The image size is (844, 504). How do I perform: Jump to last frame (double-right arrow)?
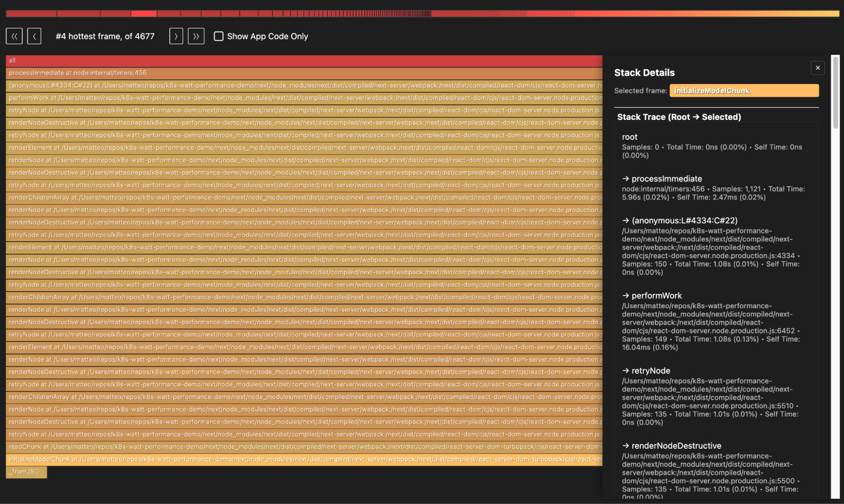tap(196, 36)
